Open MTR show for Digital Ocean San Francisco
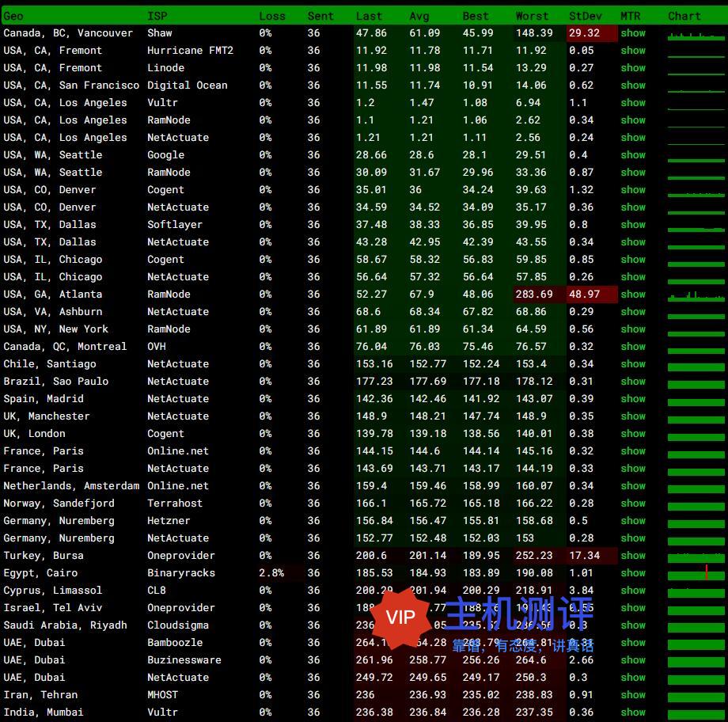Screen dimensions: 728x722 (x=633, y=85)
